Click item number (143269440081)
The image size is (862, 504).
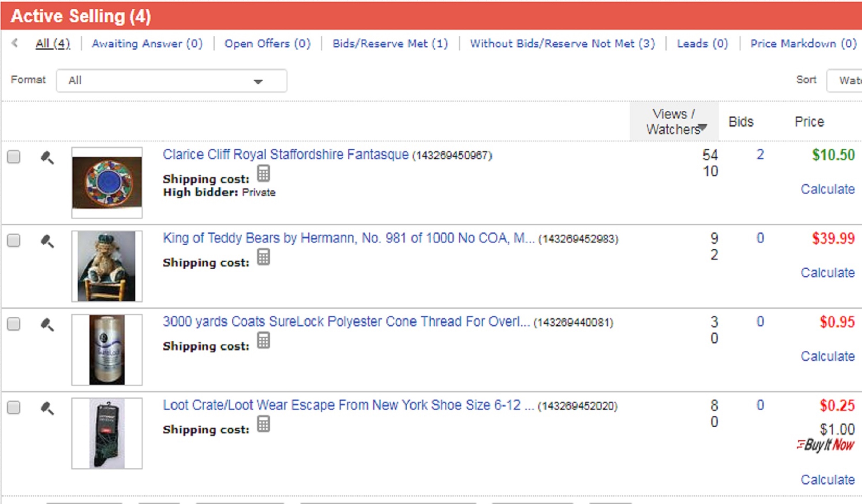574,323
